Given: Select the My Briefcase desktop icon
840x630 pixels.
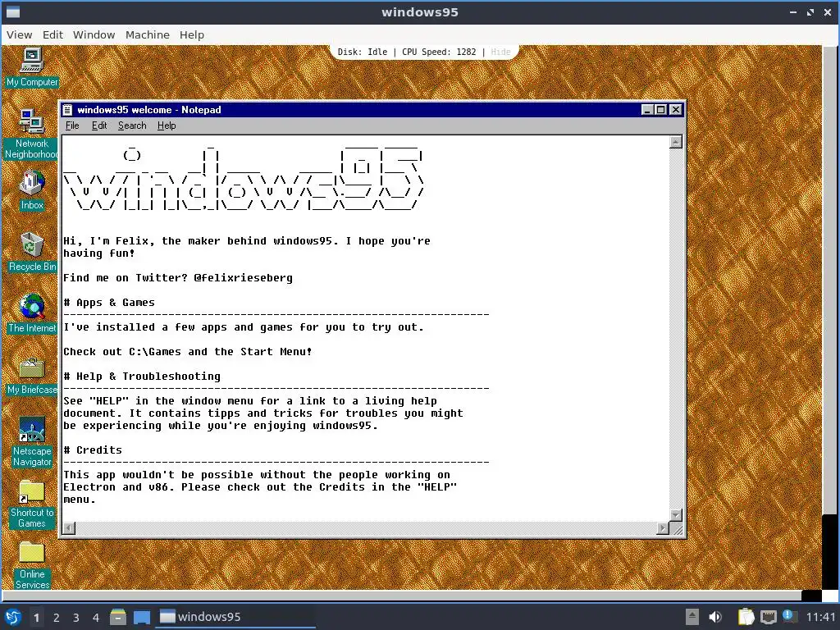Looking at the screenshot, I should [32, 375].
